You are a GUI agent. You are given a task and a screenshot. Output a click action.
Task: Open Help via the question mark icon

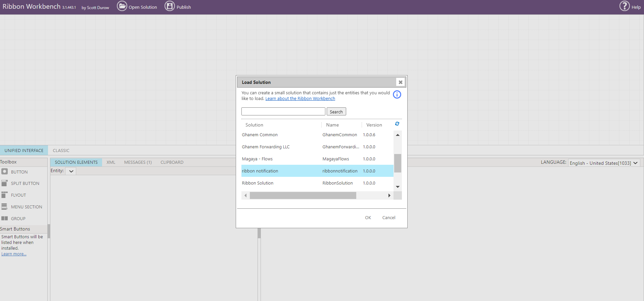(624, 6)
